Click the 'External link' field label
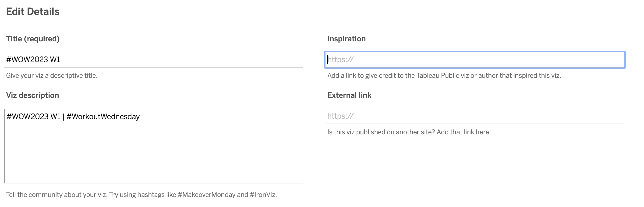644x207 pixels. click(349, 95)
